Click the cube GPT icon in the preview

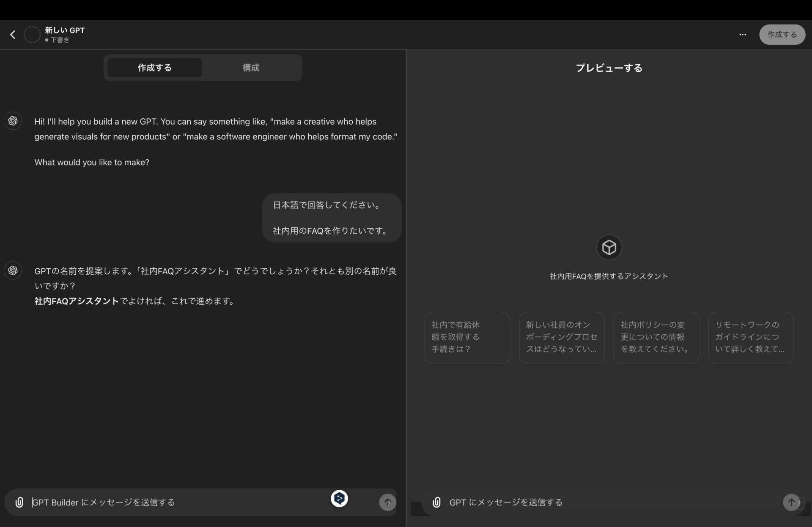(x=609, y=248)
